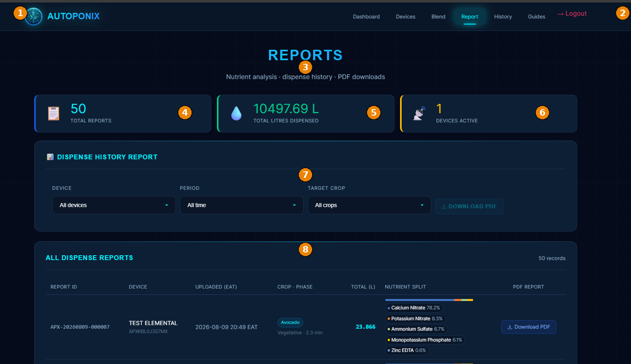The width and height of the screenshot is (631, 364).
Task: Go to the Devices page
Action: [x=406, y=16]
